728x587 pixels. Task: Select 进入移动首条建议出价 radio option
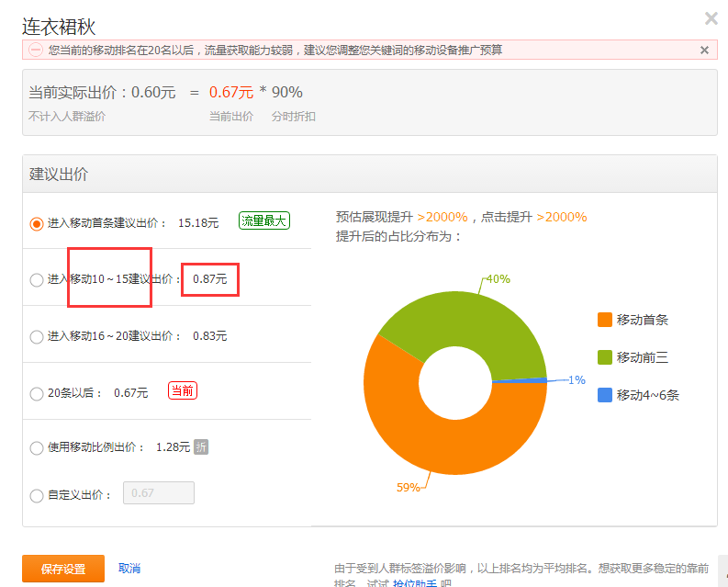[x=37, y=223]
